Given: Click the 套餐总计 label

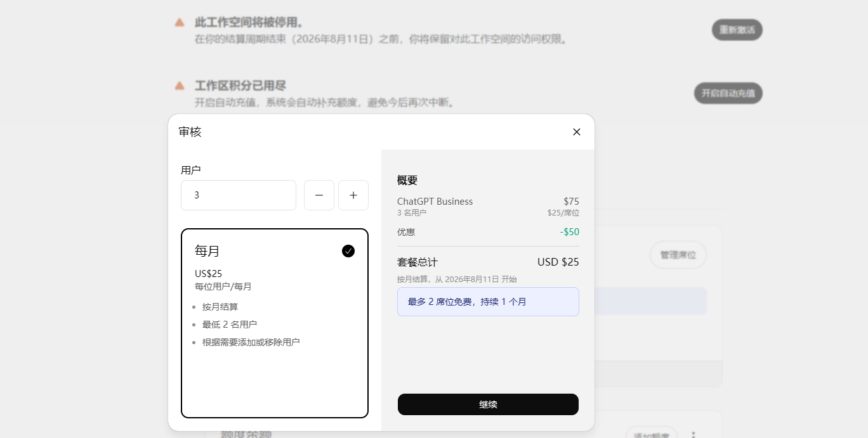Looking at the screenshot, I should (418, 262).
